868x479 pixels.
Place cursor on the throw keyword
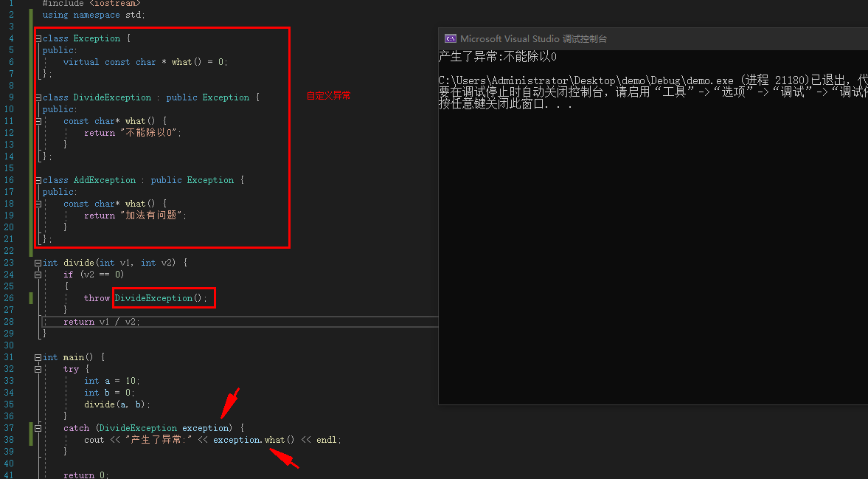point(97,298)
